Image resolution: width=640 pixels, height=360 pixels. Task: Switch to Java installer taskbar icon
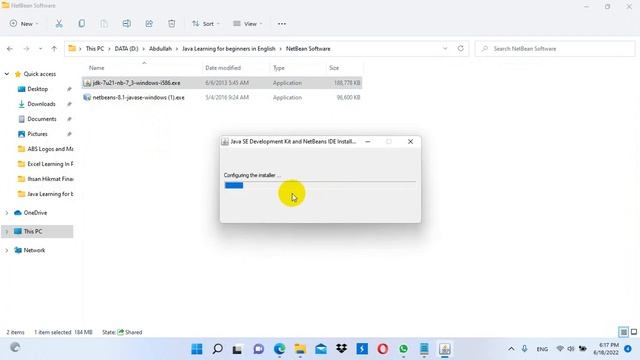click(444, 349)
